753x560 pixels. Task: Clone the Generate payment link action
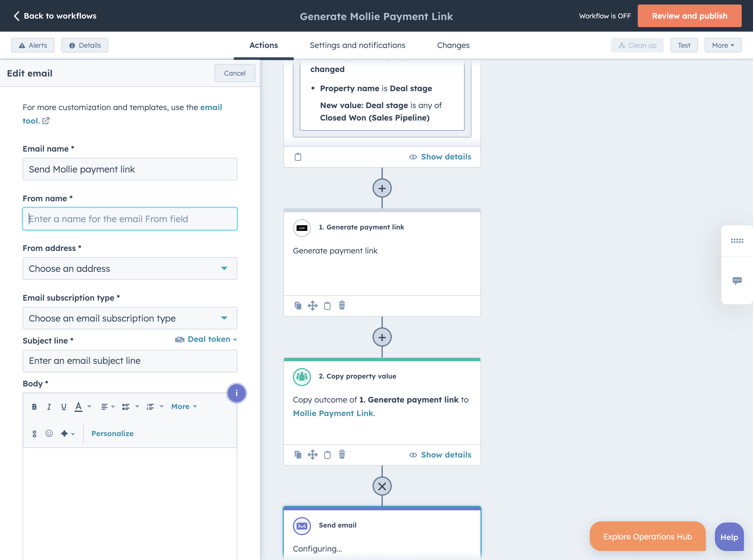298,306
